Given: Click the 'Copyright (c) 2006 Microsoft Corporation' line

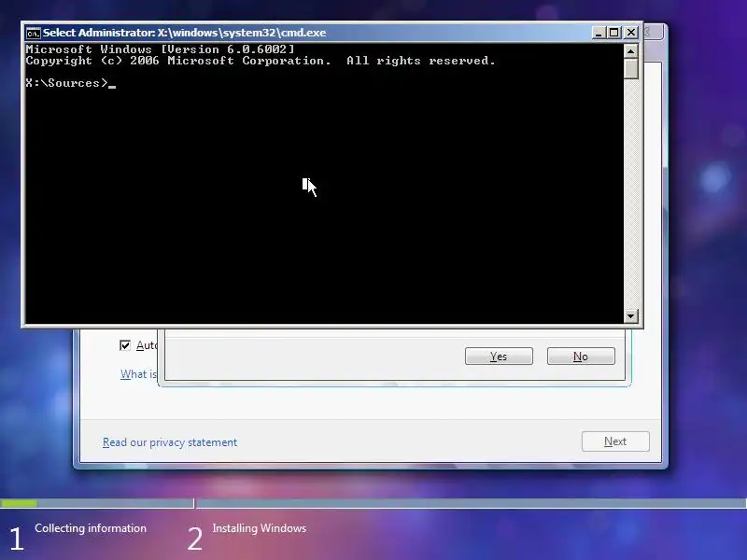Looking at the screenshot, I should pos(261,61).
